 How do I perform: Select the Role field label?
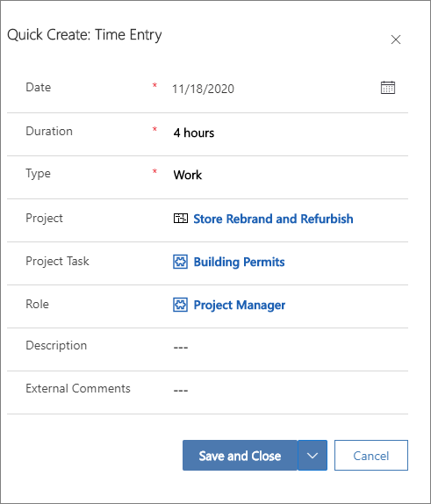37,304
